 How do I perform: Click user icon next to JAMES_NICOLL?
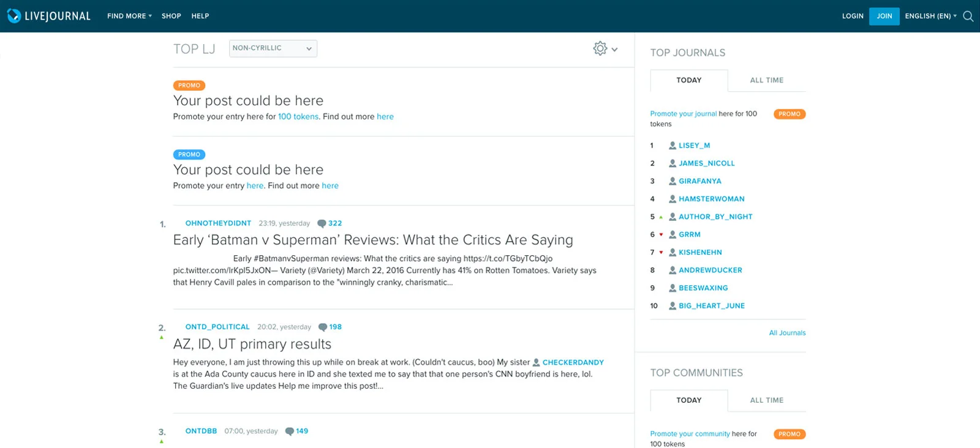(x=673, y=163)
